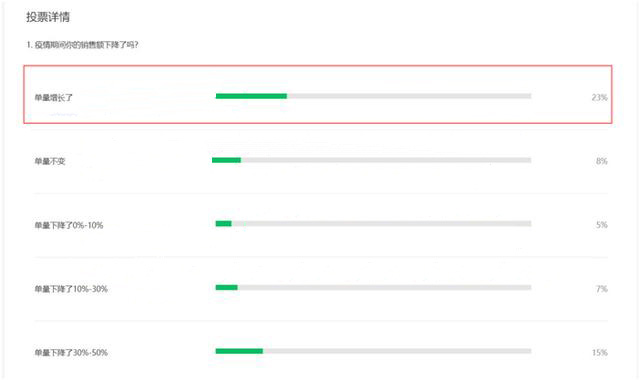This screenshot has height=380, width=640.
Task: Click green filled bar for 单量不变
Action: click(227, 160)
